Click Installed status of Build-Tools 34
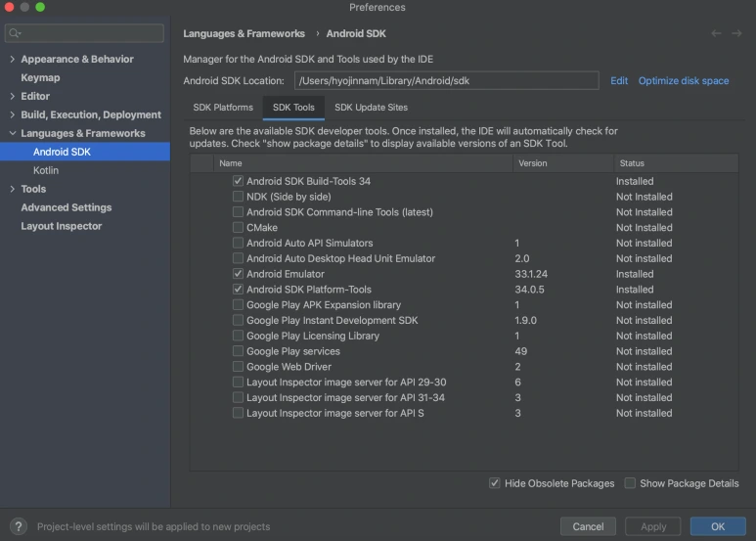 pos(635,181)
